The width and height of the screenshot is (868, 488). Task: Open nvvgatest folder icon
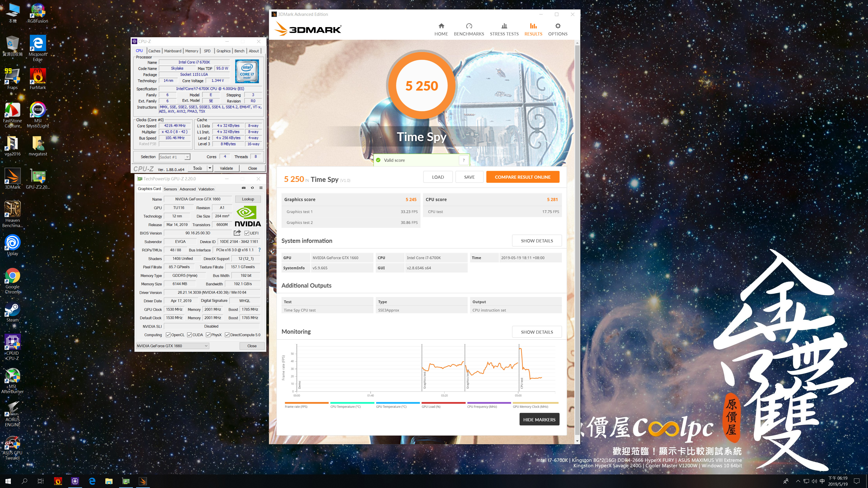point(38,146)
